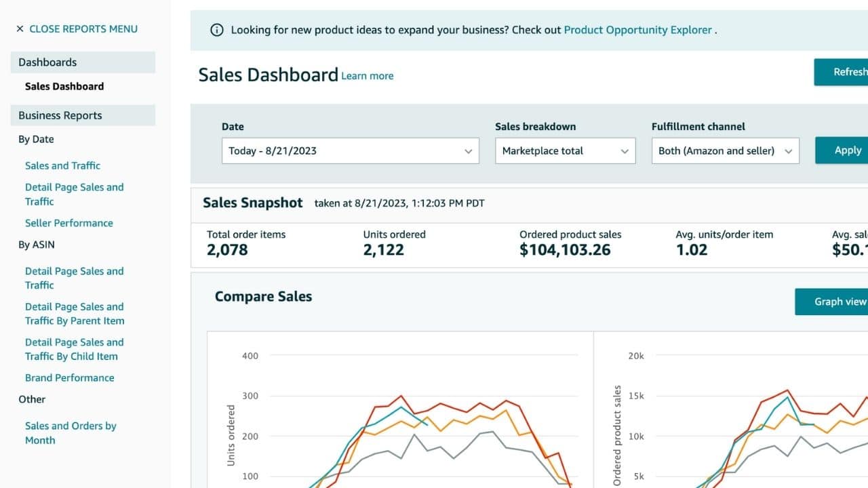Viewport: 868px width, 488px height.
Task: Open the Brand Performance report
Action: pyautogui.click(x=69, y=378)
